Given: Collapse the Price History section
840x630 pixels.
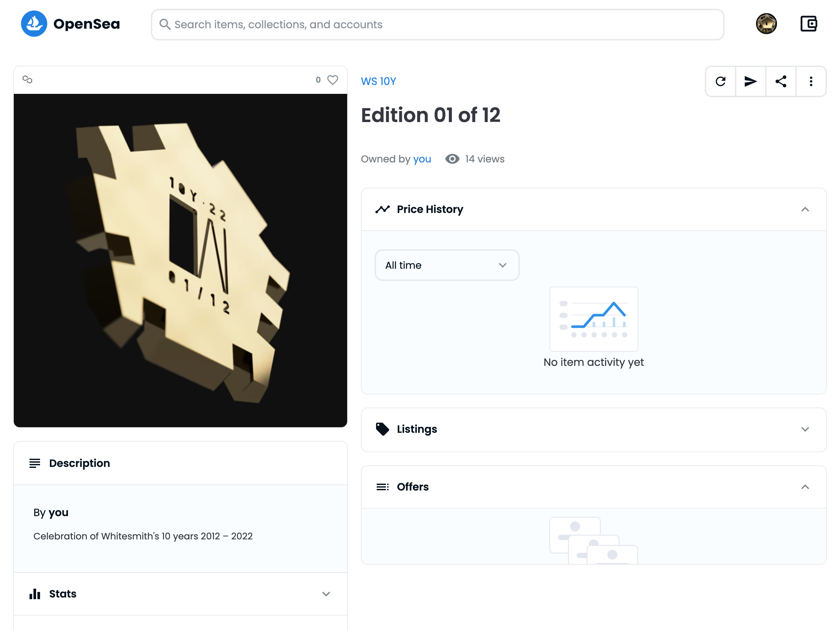Looking at the screenshot, I should pyautogui.click(x=805, y=209).
